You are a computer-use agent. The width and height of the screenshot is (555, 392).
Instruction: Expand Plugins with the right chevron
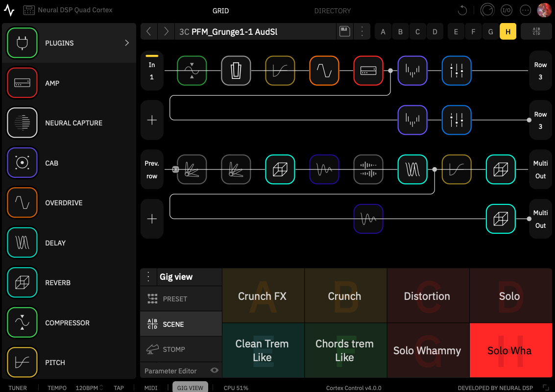click(127, 43)
